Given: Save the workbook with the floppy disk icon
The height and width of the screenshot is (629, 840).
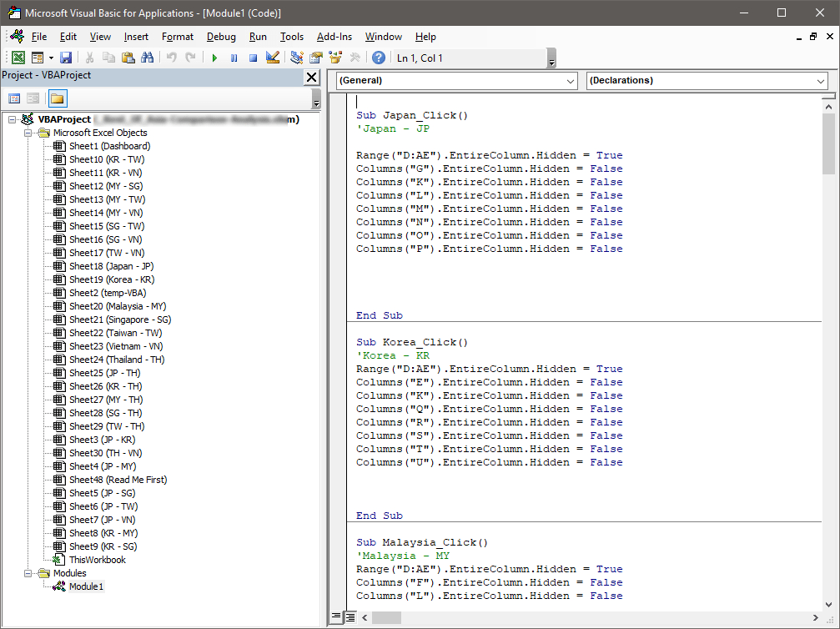Looking at the screenshot, I should point(66,58).
